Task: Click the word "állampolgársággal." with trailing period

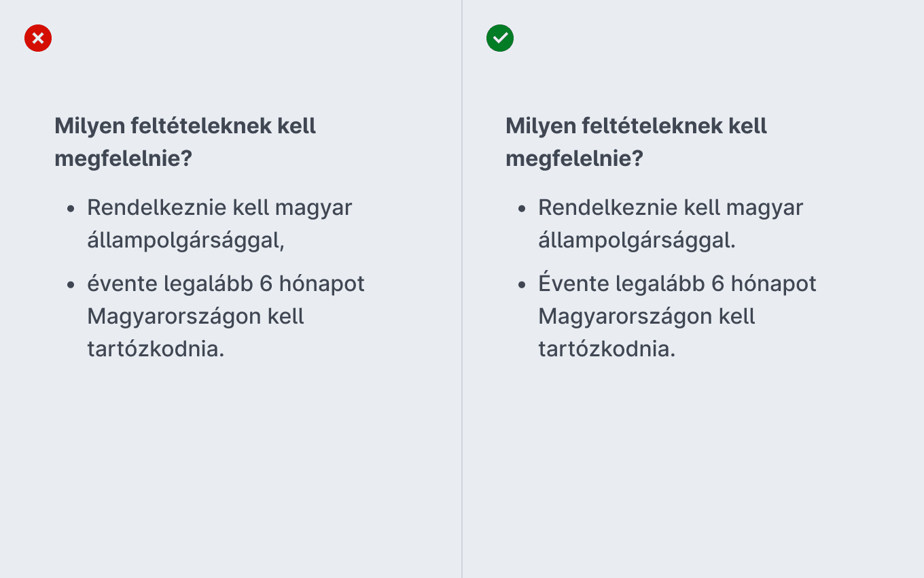Action: click(x=637, y=240)
